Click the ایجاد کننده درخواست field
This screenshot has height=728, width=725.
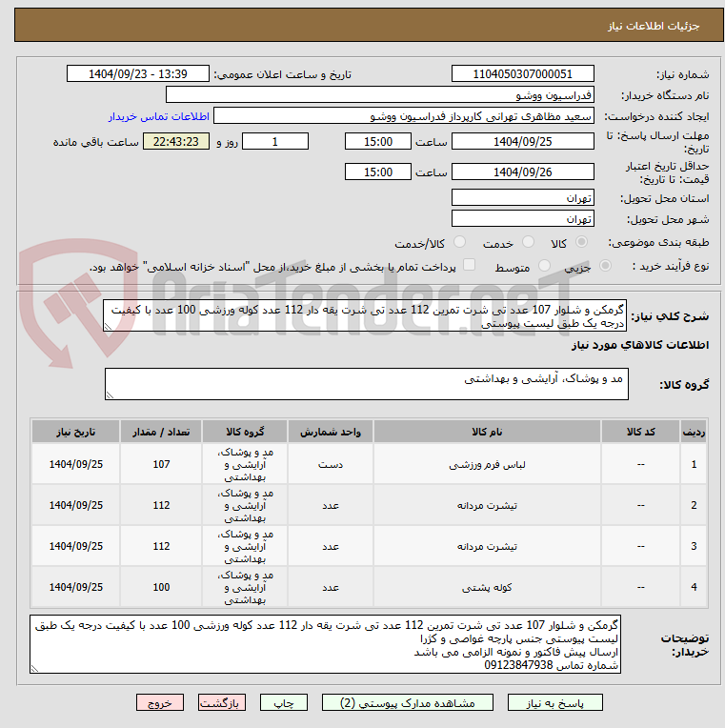[403, 116]
